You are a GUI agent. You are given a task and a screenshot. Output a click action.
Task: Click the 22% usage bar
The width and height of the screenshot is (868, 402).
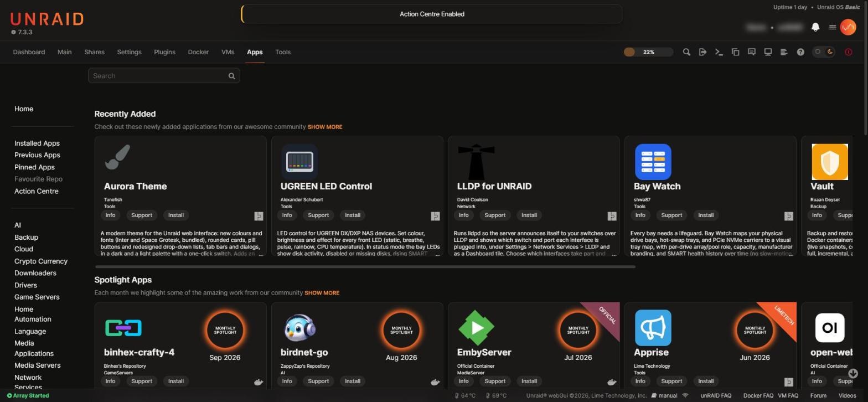coord(648,52)
